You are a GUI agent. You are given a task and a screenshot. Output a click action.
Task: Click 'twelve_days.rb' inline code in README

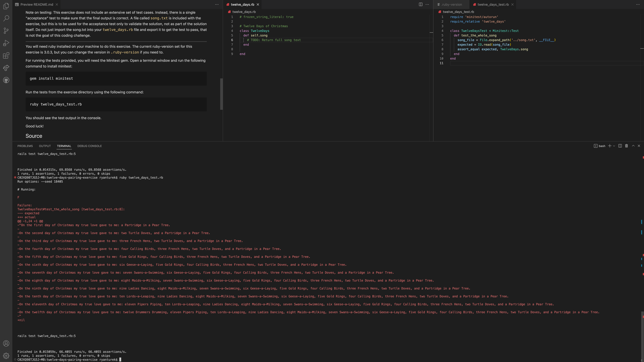coord(118,30)
